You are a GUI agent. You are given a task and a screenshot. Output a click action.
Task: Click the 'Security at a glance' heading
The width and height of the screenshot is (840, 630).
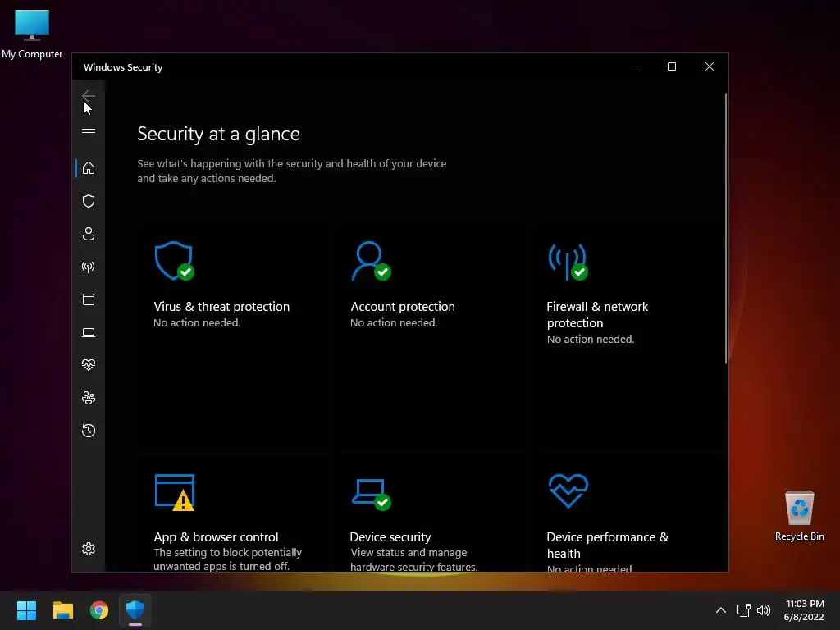(218, 134)
